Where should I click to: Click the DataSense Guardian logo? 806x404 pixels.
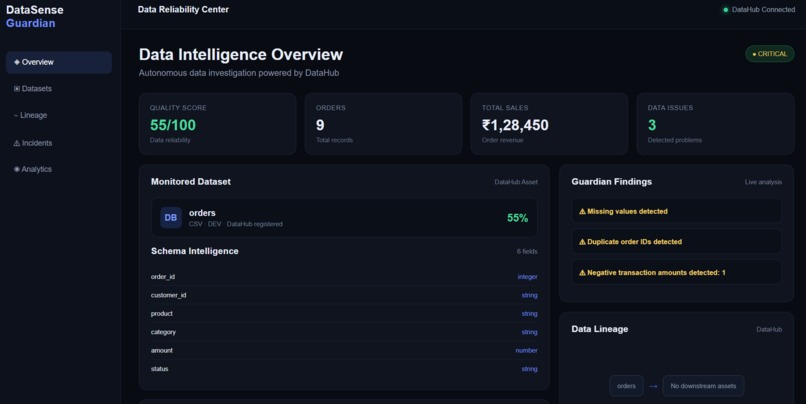coord(35,16)
